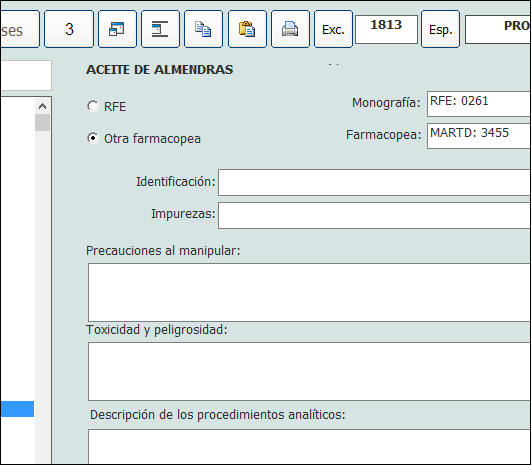Click the Exc. button
The width and height of the screenshot is (531, 465).
click(x=333, y=29)
